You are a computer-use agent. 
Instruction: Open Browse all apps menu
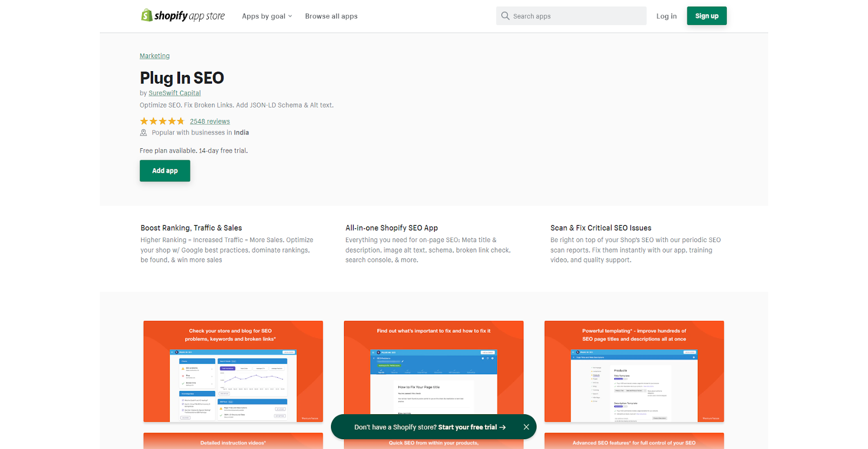click(331, 16)
